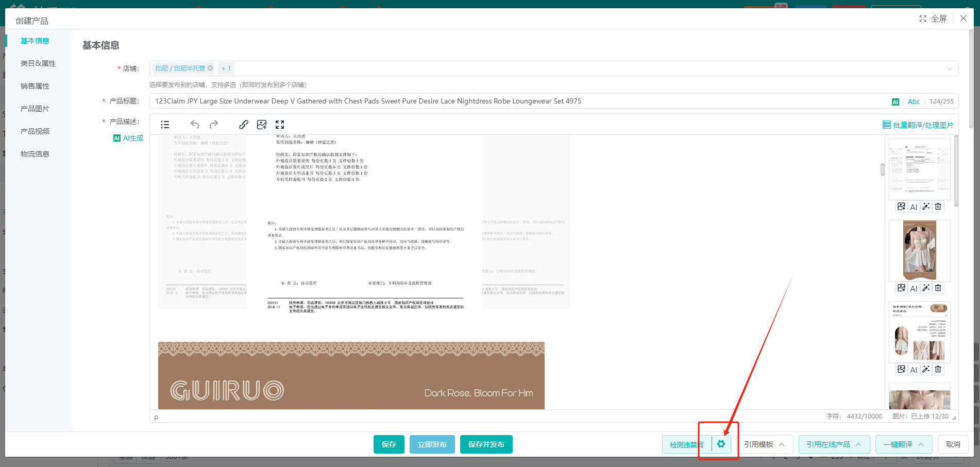
Task: Go to 类目&属性 section
Action: tap(38, 63)
